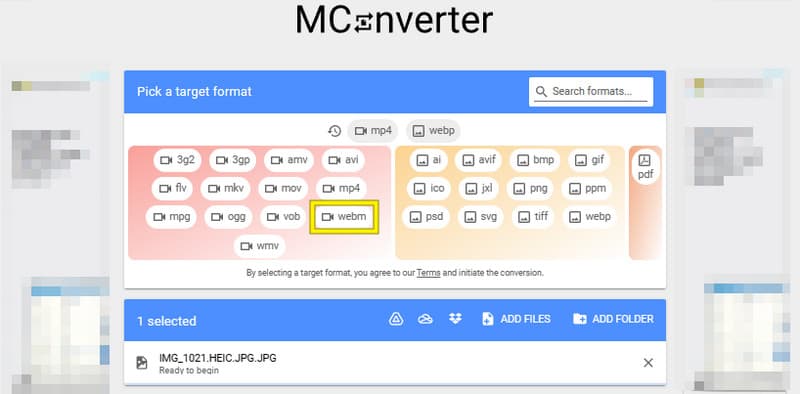This screenshot has height=394, width=800.
Task: Choose the 3g2 video format
Action: [x=177, y=160]
